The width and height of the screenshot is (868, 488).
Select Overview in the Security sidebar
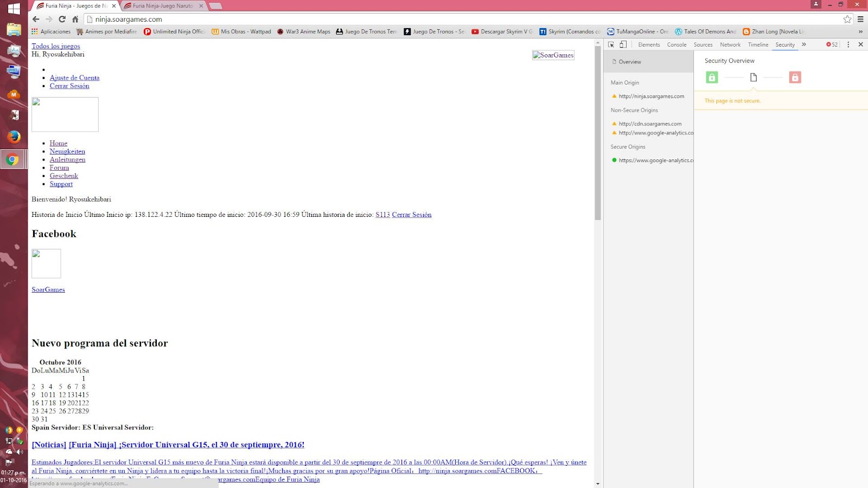click(648, 62)
